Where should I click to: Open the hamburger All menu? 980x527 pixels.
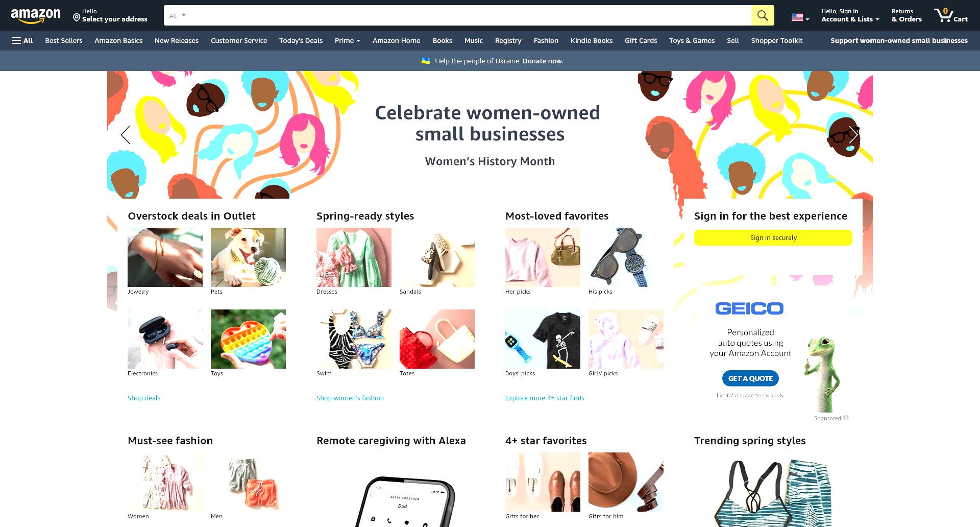[22, 40]
